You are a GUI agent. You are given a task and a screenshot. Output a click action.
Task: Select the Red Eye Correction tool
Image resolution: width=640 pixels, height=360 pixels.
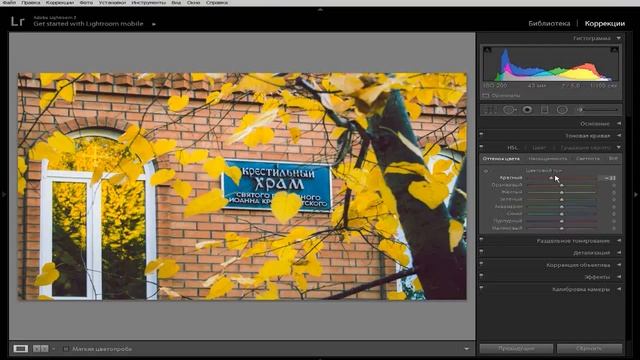click(x=527, y=109)
